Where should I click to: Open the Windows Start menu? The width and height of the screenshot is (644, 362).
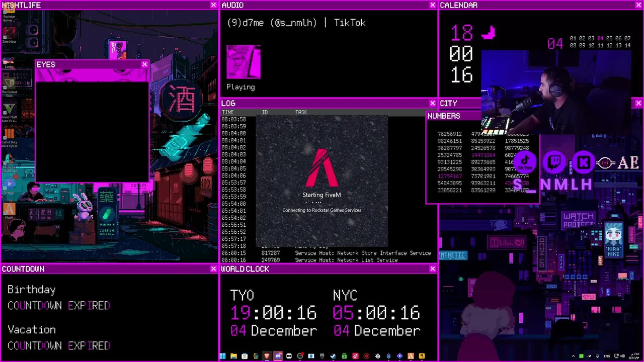(223, 356)
